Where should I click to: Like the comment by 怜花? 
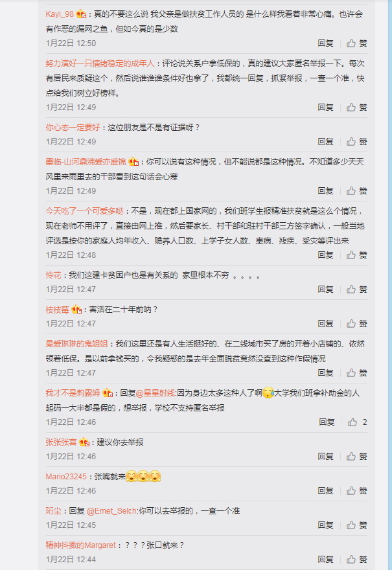(x=356, y=289)
